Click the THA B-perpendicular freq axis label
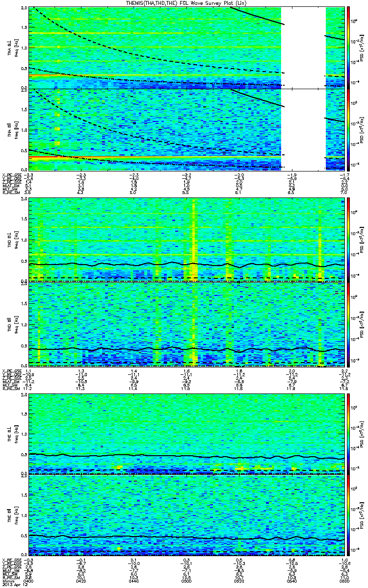 pos(17,48)
